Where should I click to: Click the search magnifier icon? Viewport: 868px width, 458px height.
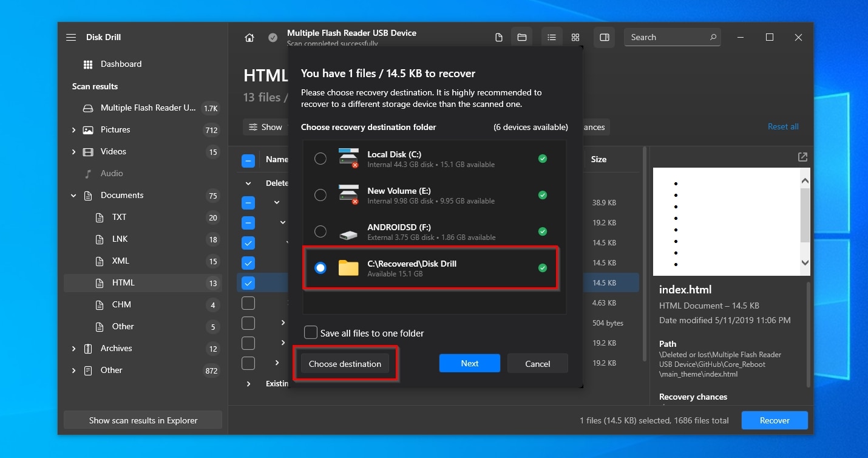(x=713, y=37)
